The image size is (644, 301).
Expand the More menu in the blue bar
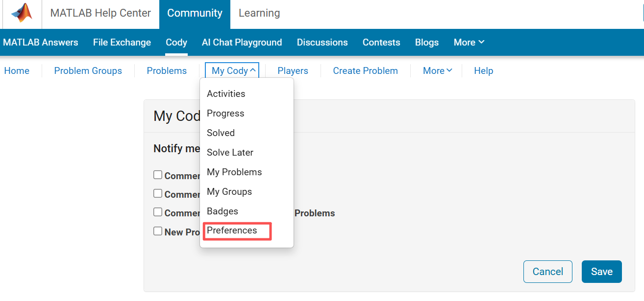[469, 43]
